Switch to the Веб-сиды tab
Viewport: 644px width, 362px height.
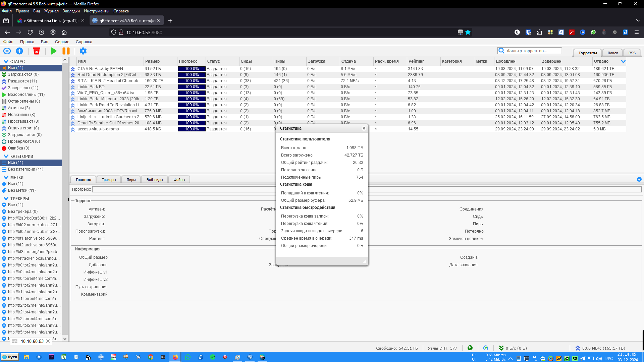coord(155,180)
